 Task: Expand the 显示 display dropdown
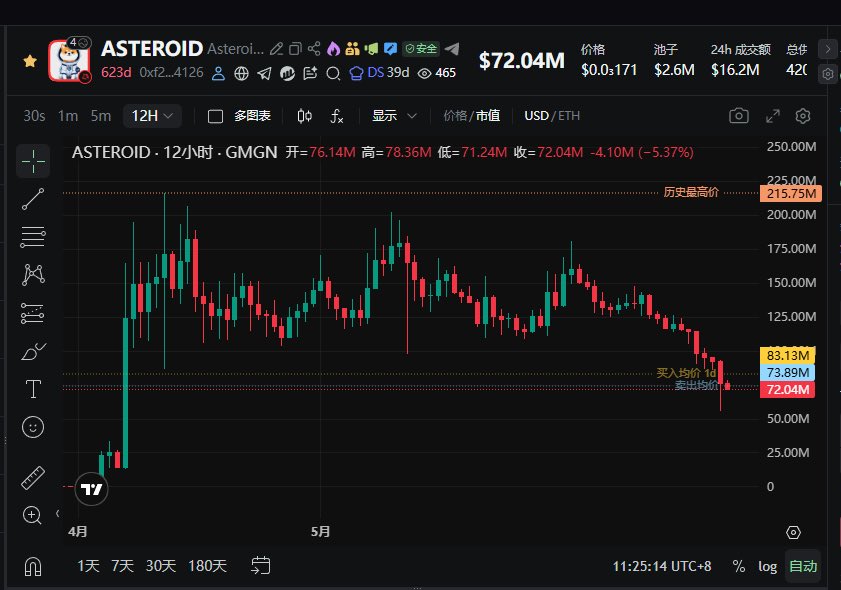pos(395,116)
